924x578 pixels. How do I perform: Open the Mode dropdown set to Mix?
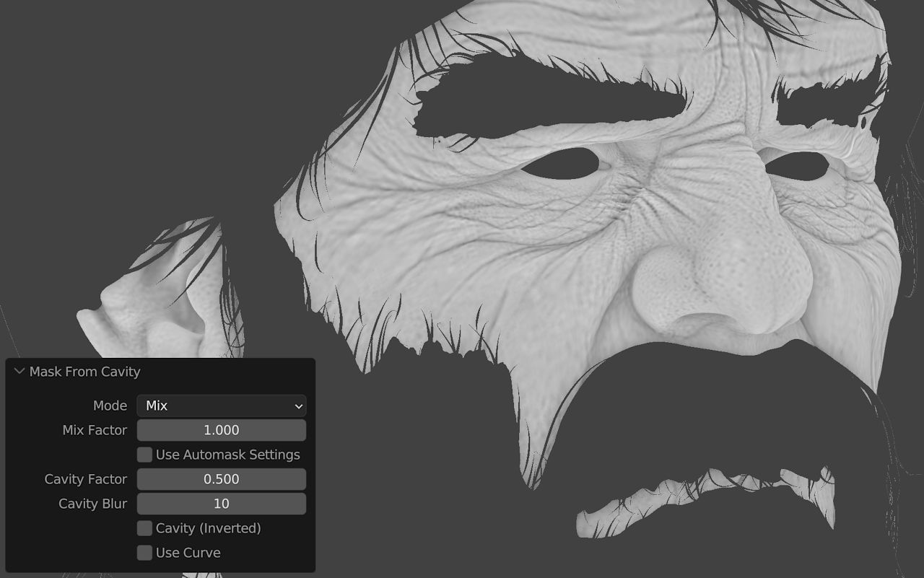(x=221, y=406)
